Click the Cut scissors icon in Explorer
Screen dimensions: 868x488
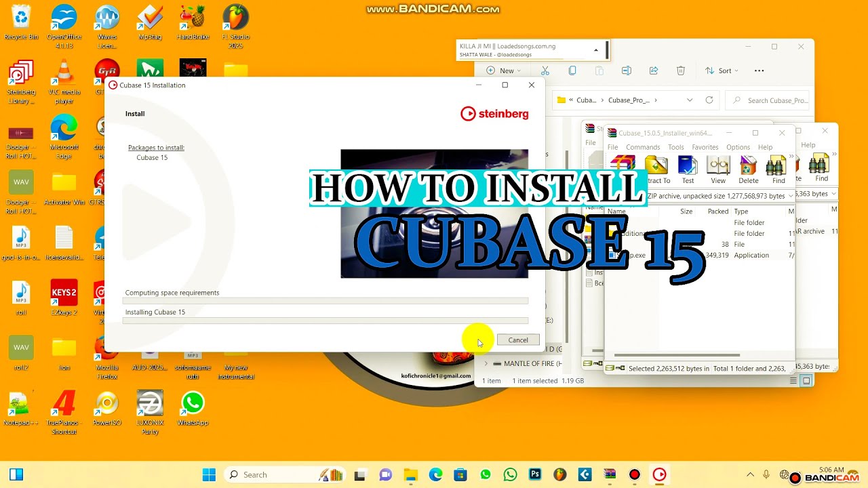point(545,70)
